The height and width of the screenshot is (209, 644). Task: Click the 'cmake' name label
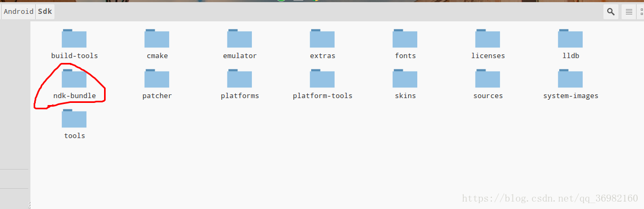tap(157, 56)
